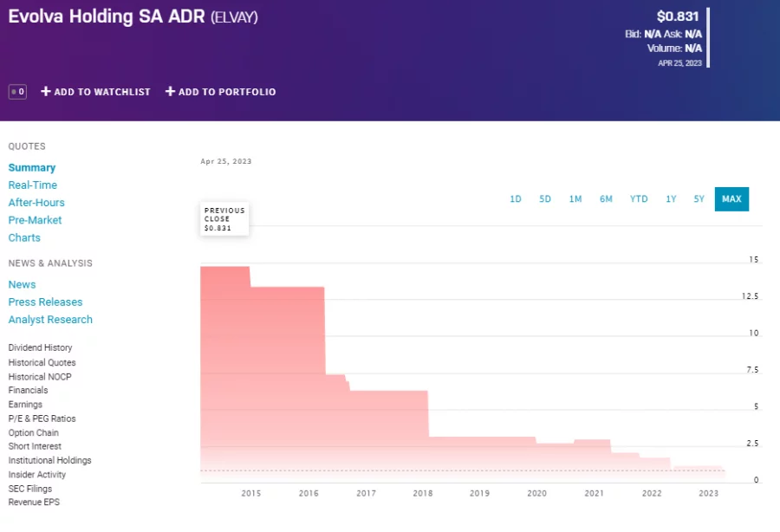This screenshot has width=780, height=532.
Task: Open the notification counter badge showing 0
Action: pos(16,91)
